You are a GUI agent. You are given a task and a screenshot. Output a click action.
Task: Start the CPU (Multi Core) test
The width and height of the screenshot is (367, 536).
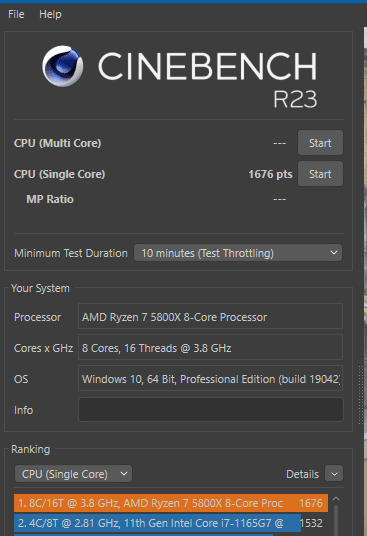click(320, 143)
